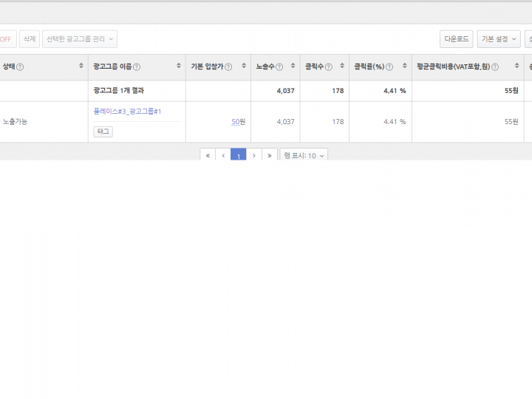Click the help icon next to 상태

pyautogui.click(x=20, y=67)
